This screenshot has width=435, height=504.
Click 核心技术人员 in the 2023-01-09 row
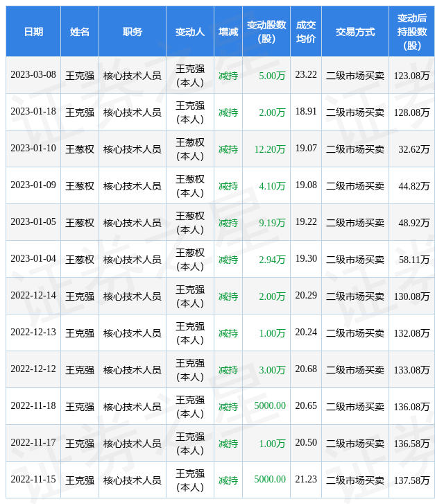[133, 186]
